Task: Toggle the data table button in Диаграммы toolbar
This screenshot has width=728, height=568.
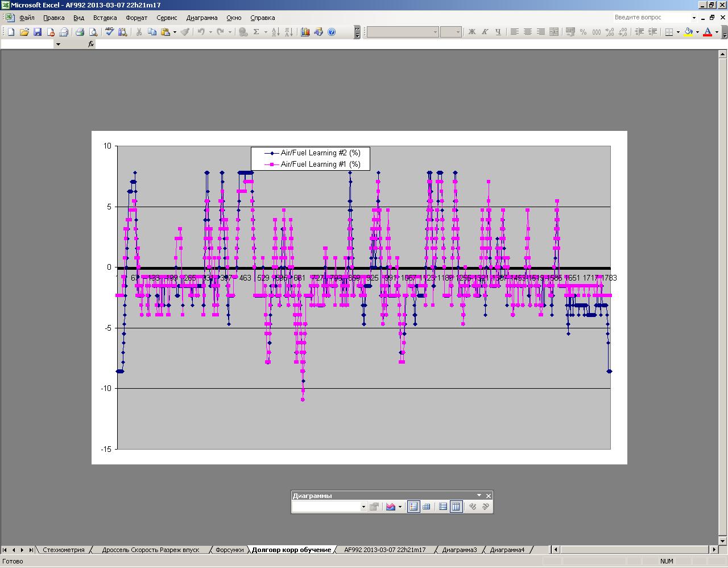Action: pyautogui.click(x=427, y=507)
